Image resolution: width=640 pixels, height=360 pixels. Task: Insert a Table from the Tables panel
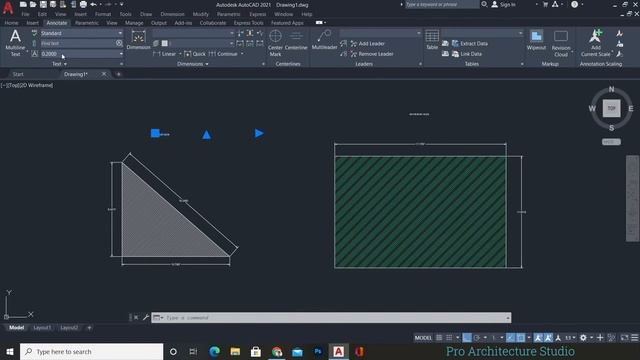click(432, 40)
